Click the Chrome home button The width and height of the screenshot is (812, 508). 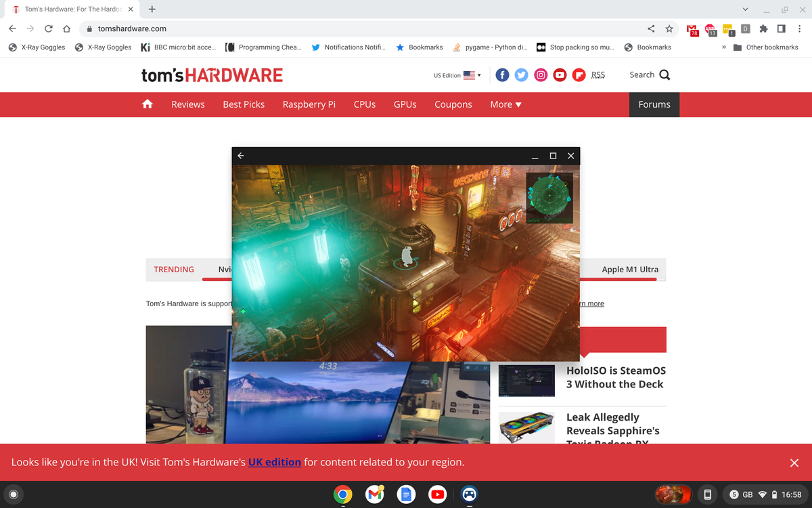[66, 28]
